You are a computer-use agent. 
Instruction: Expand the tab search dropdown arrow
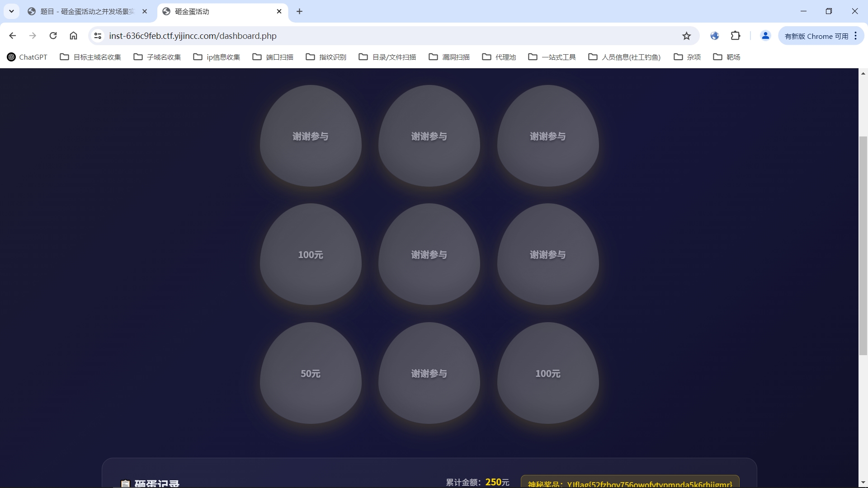pos(11,11)
